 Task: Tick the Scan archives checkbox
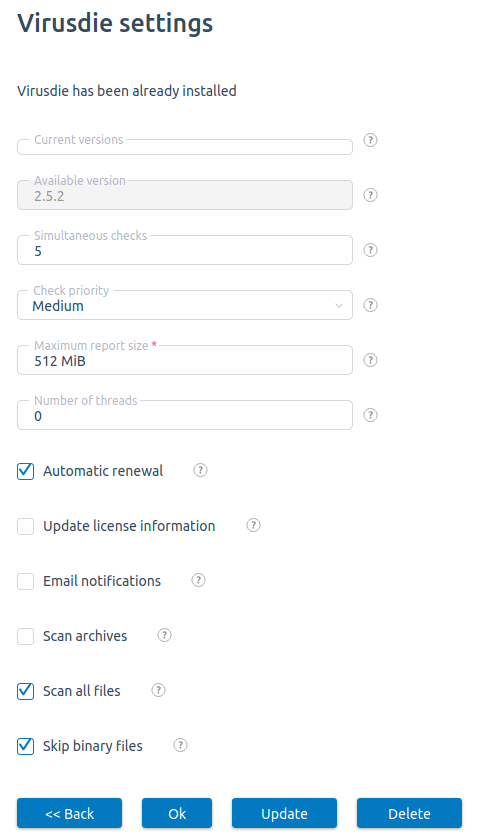[25, 636]
